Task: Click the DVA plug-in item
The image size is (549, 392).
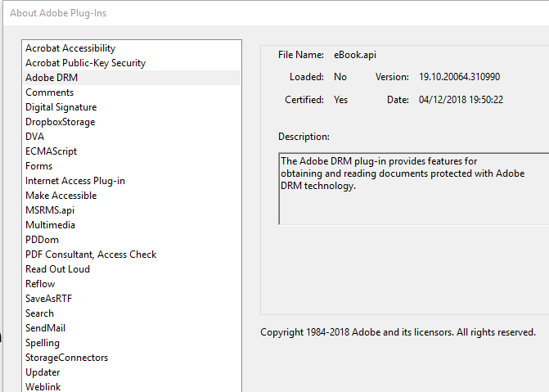Action: (x=35, y=137)
